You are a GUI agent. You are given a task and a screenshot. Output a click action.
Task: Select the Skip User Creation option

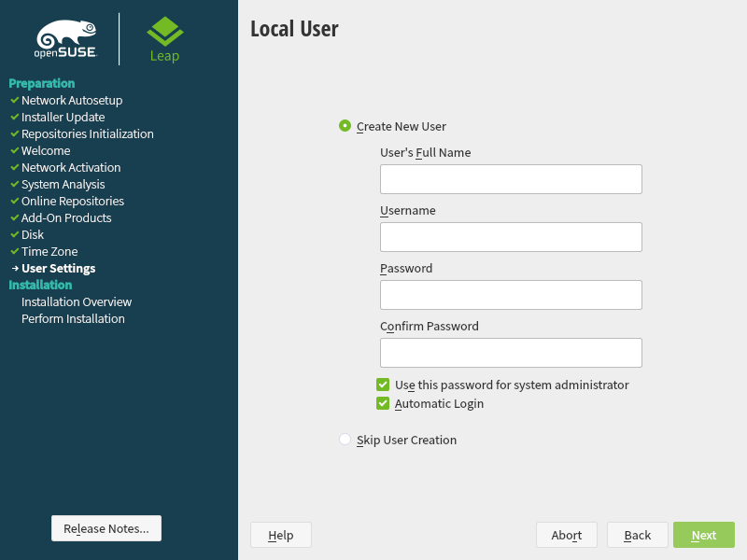[345, 440]
